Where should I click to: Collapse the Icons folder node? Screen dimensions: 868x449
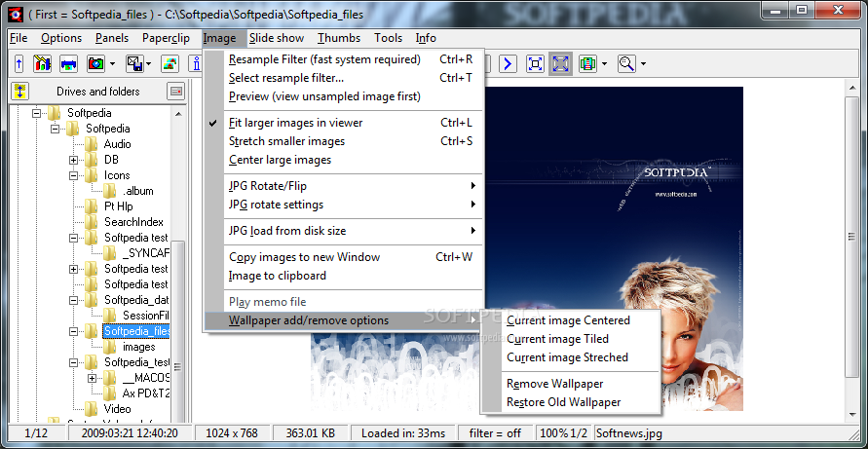click(x=73, y=175)
